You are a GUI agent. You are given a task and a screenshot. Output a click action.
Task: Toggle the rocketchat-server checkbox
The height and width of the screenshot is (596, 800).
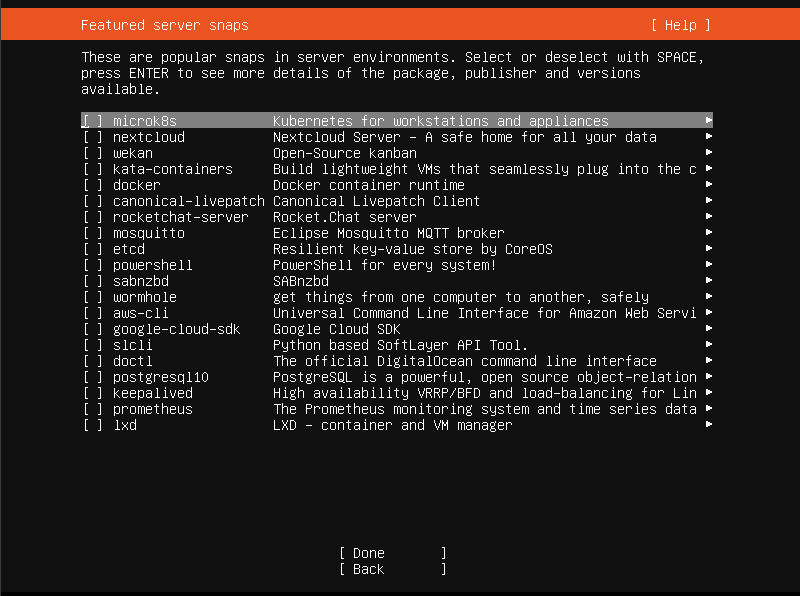tap(93, 217)
